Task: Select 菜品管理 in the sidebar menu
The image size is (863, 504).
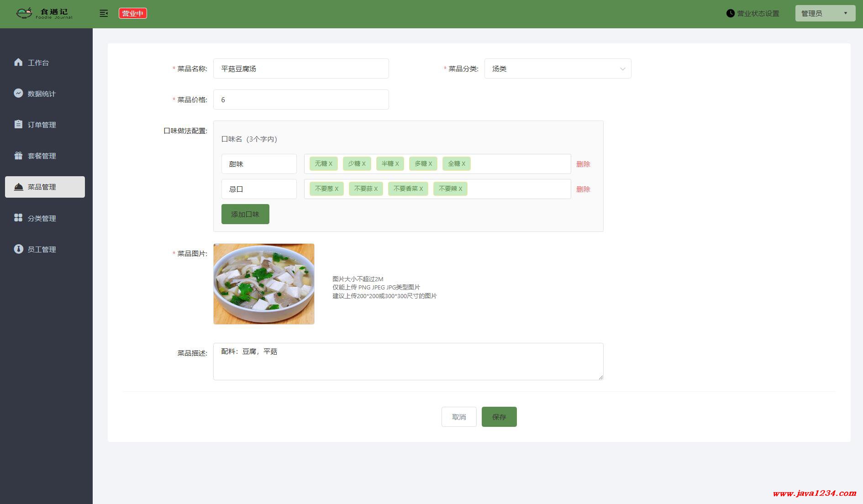Action: pyautogui.click(x=45, y=187)
